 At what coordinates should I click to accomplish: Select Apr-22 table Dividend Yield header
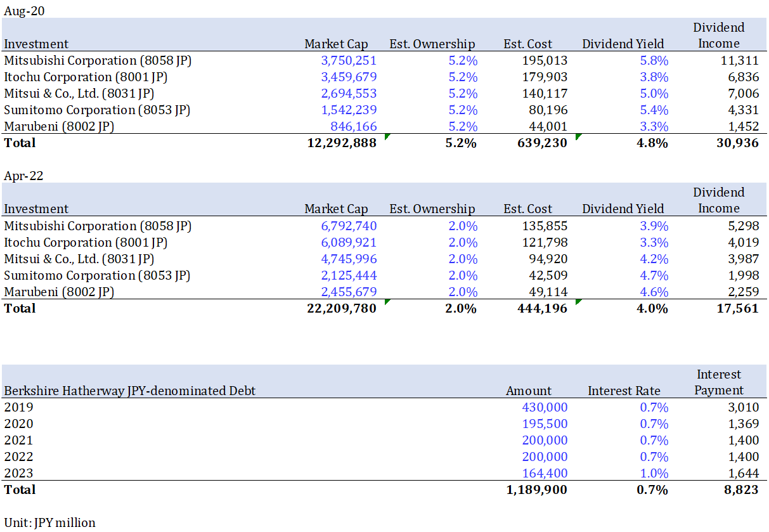tap(623, 209)
